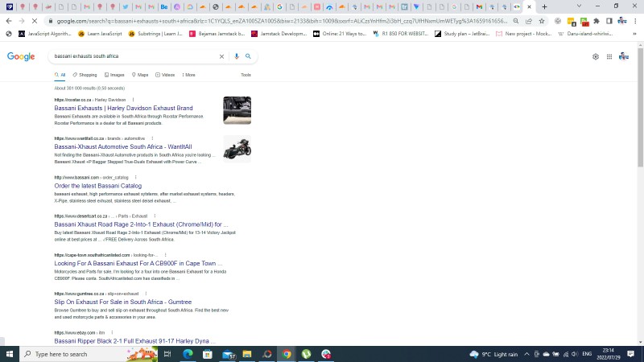Open the Mail app on the taskbar
The height and width of the screenshot is (362, 644).
pyautogui.click(x=228, y=354)
